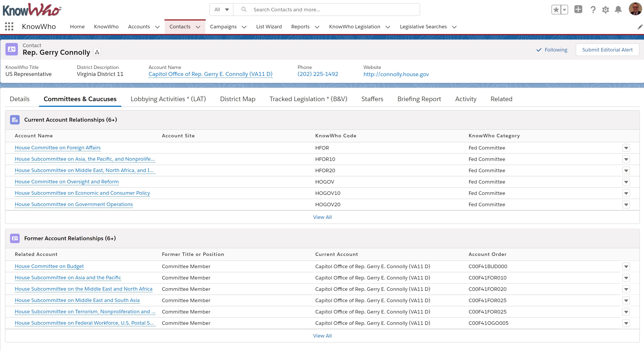
Task: View contact hierarchy icon beside Gerry Connolly
Action: [x=97, y=52]
